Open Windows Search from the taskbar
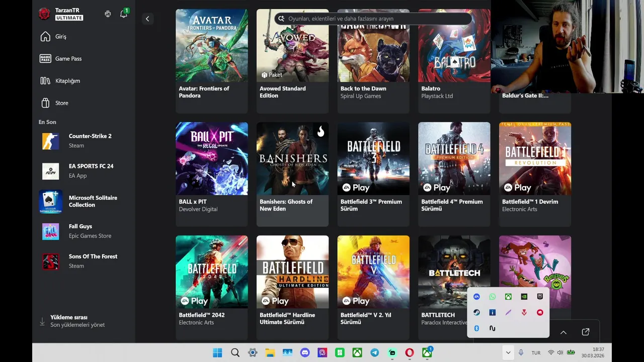The image size is (644, 362). [x=235, y=352]
